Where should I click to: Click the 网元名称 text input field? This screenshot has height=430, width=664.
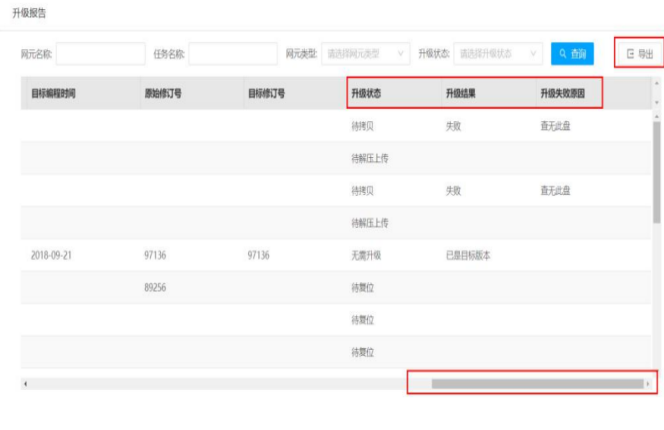pyautogui.click(x=100, y=54)
